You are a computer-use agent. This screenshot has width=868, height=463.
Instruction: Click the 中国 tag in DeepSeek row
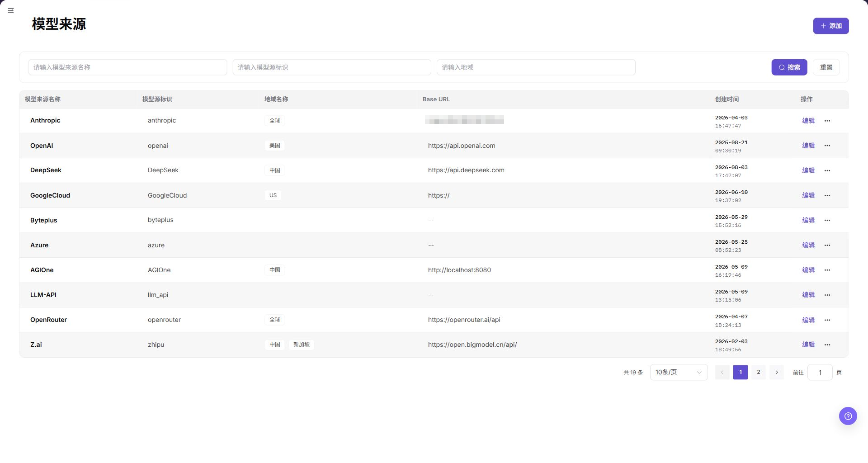[275, 170]
